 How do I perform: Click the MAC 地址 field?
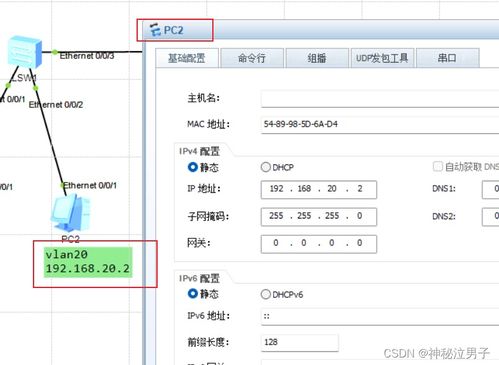click(380, 124)
